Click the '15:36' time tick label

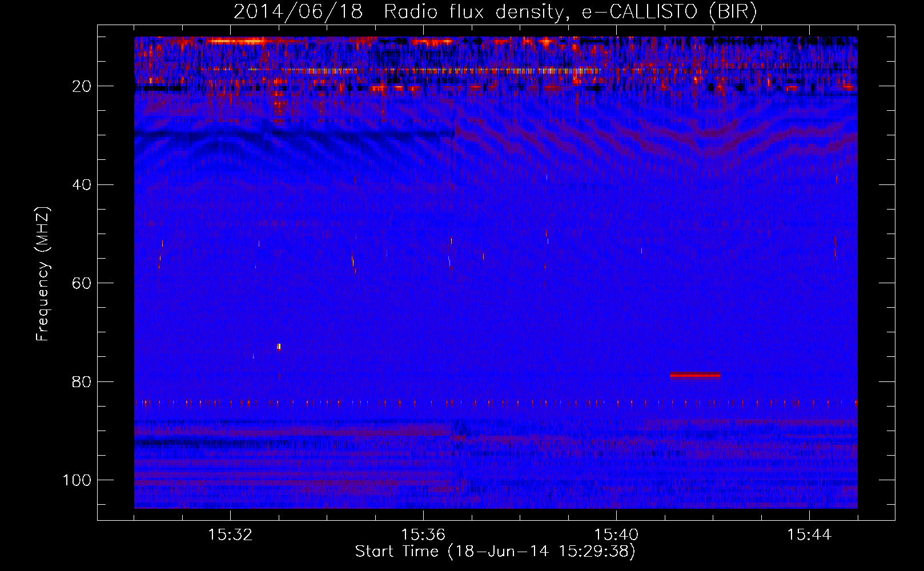click(423, 535)
